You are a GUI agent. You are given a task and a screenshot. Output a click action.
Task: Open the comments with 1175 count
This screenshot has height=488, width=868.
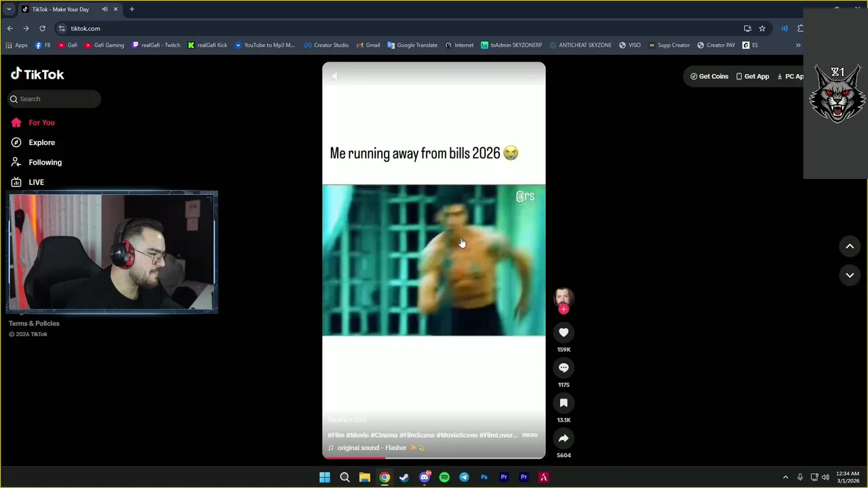pyautogui.click(x=564, y=367)
